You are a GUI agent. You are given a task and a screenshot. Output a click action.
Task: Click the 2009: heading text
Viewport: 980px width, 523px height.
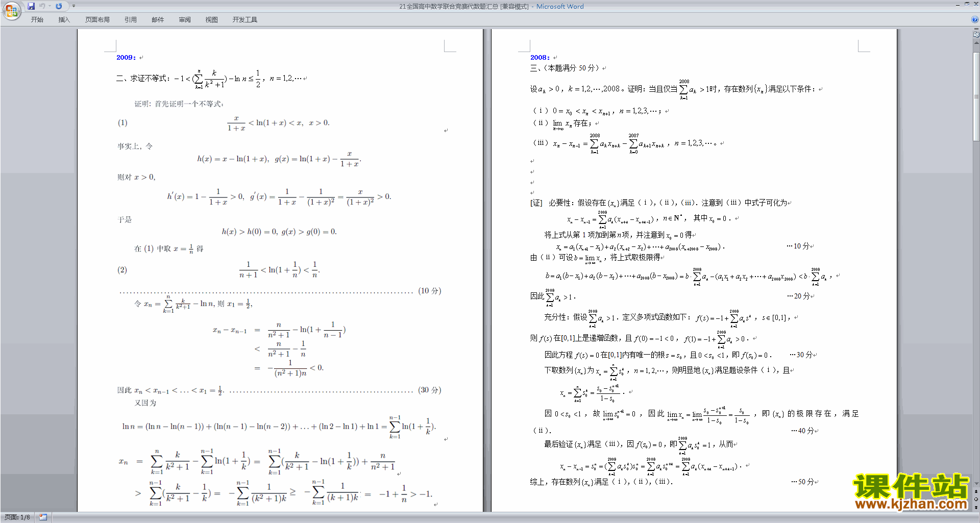tap(126, 58)
